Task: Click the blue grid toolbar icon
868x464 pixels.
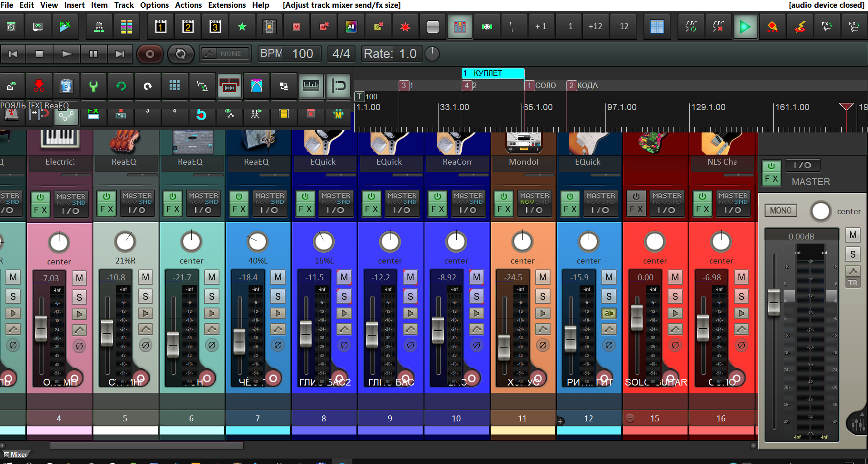Action: coord(657,27)
